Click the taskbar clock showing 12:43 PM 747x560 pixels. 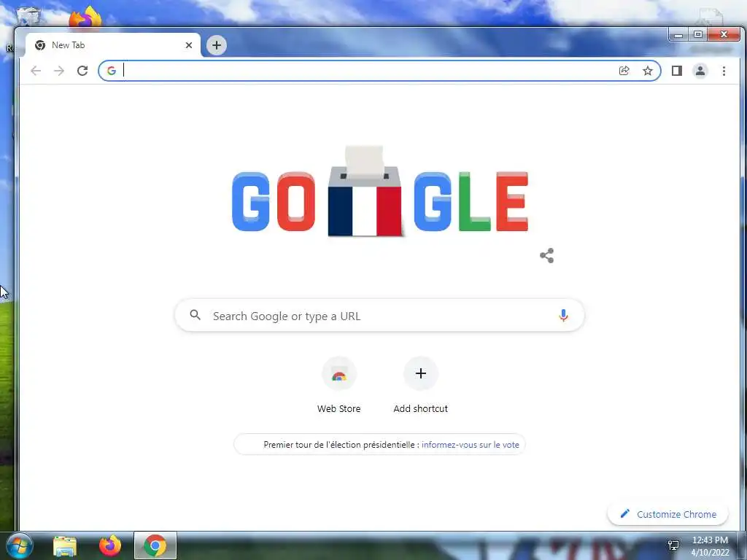[x=710, y=546]
